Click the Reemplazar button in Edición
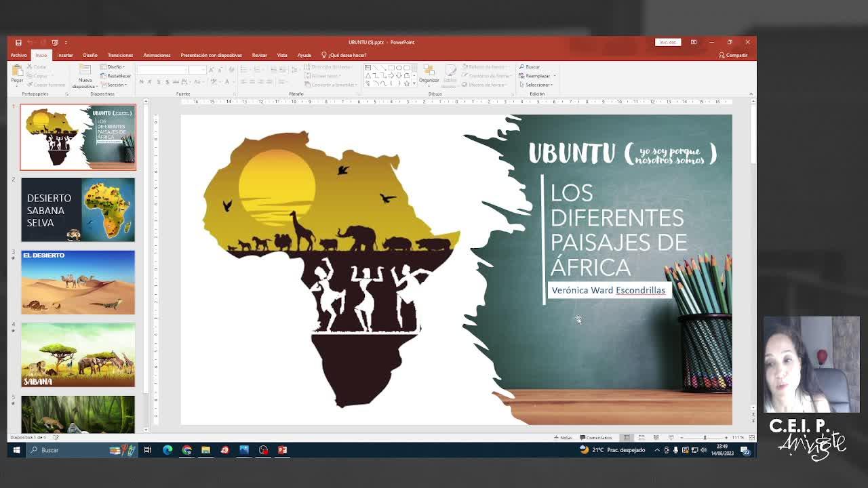 click(x=534, y=76)
